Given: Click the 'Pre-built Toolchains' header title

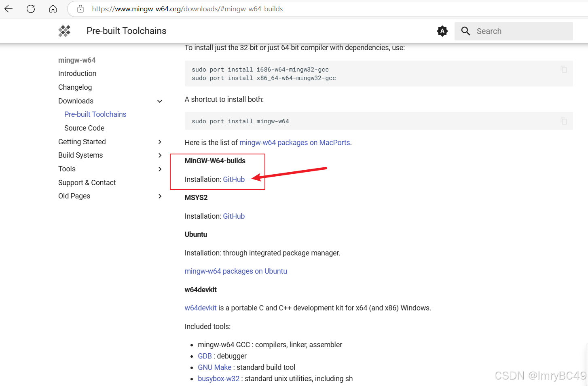Looking at the screenshot, I should [x=127, y=31].
